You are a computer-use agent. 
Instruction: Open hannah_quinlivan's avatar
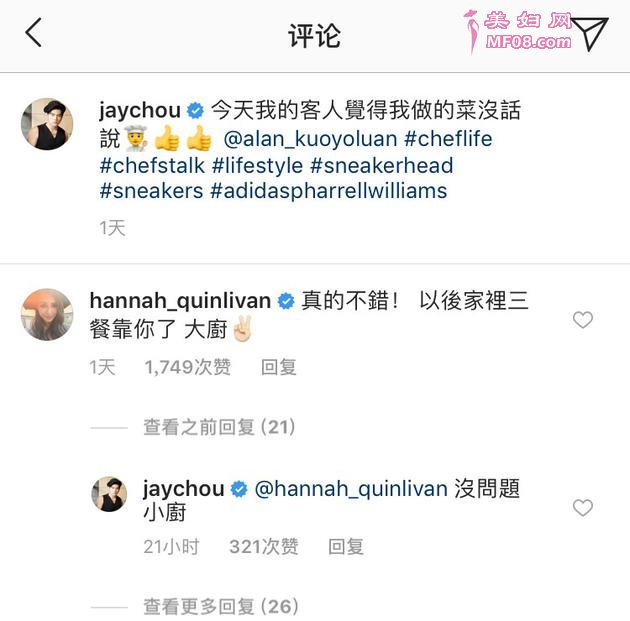[47, 315]
